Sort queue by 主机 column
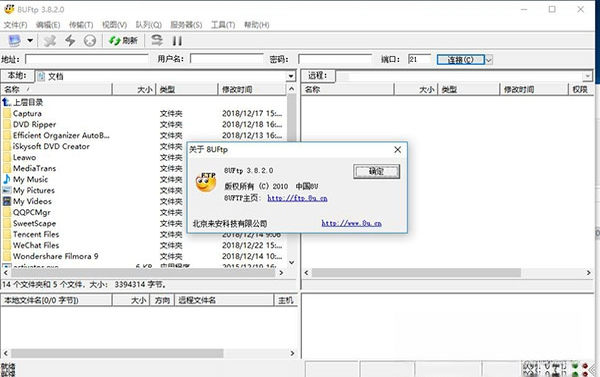This screenshot has width=600, height=377. tap(286, 300)
